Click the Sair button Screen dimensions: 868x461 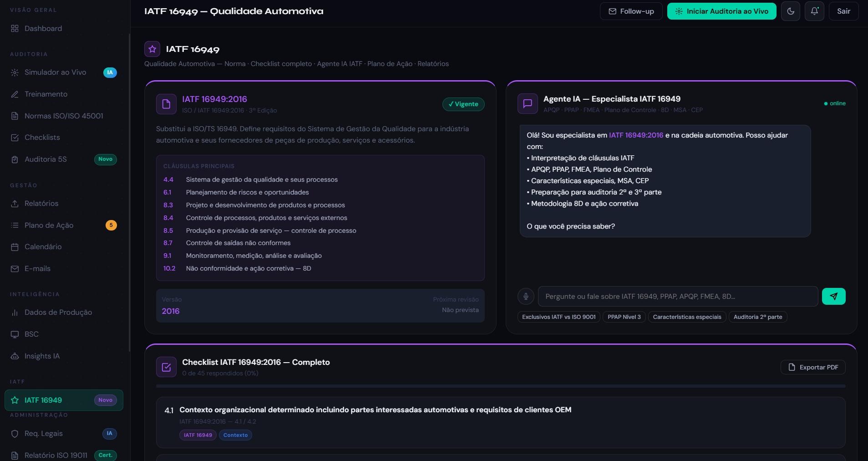coord(843,11)
